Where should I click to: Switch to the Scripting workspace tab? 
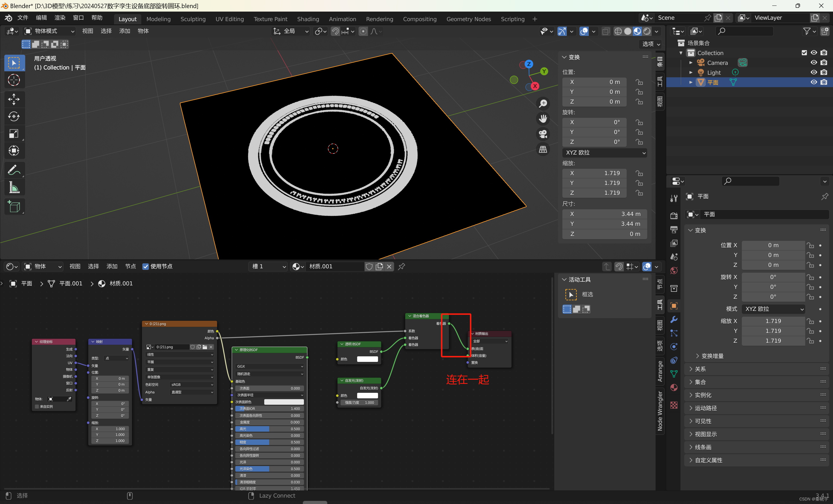pos(512,19)
